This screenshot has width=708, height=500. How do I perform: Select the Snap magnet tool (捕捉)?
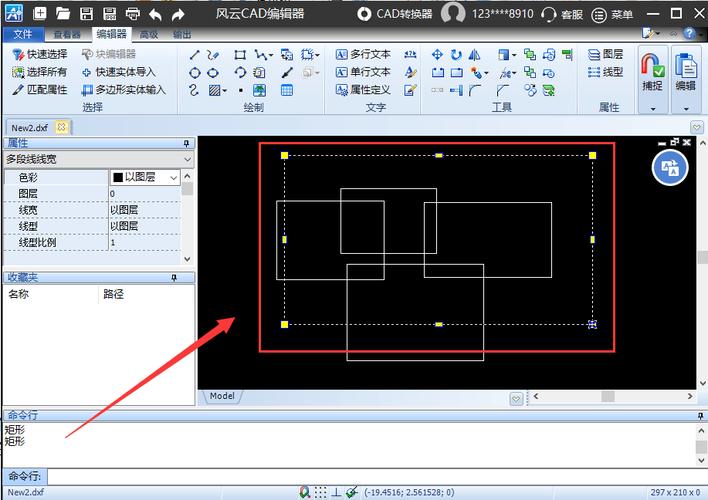[652, 71]
